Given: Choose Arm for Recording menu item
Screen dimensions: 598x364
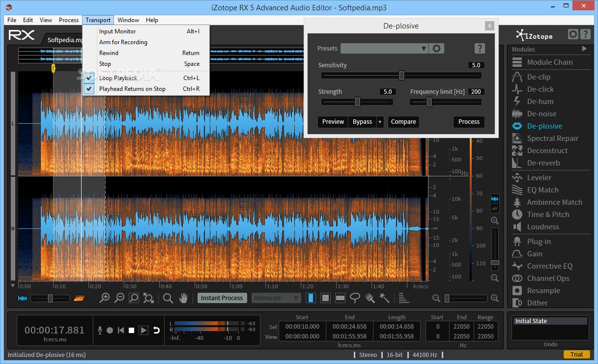Looking at the screenshot, I should pos(146,42).
